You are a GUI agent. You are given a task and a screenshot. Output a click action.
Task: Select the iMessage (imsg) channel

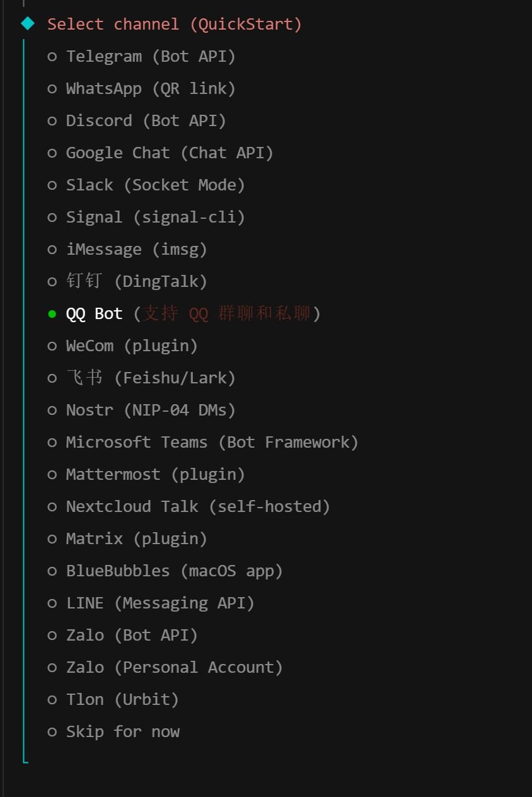136,250
